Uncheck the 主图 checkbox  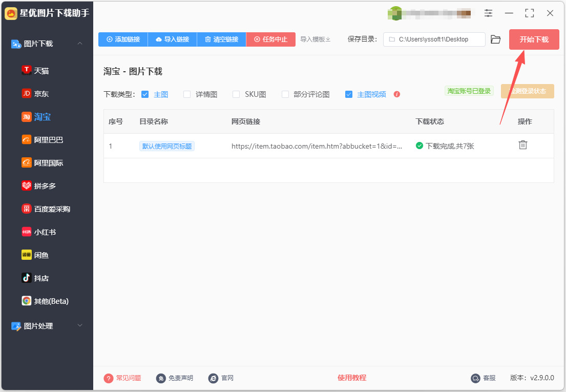(145, 94)
